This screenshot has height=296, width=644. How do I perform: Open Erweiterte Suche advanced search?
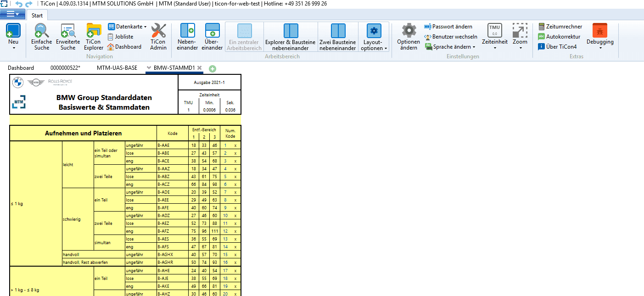coord(68,37)
